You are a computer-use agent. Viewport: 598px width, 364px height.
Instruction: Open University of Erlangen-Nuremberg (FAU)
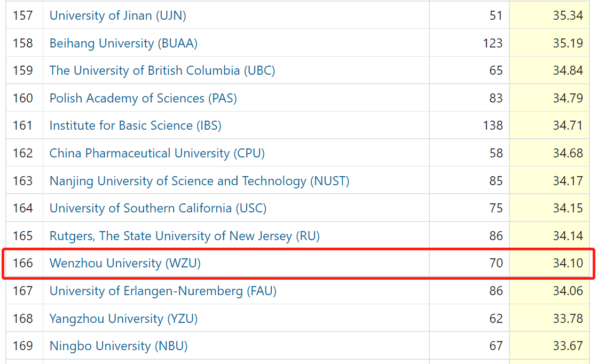tap(163, 291)
